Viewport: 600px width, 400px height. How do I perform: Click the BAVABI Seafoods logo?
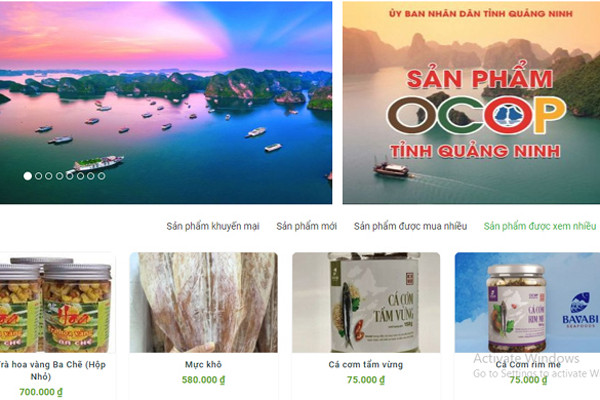pyautogui.click(x=580, y=310)
